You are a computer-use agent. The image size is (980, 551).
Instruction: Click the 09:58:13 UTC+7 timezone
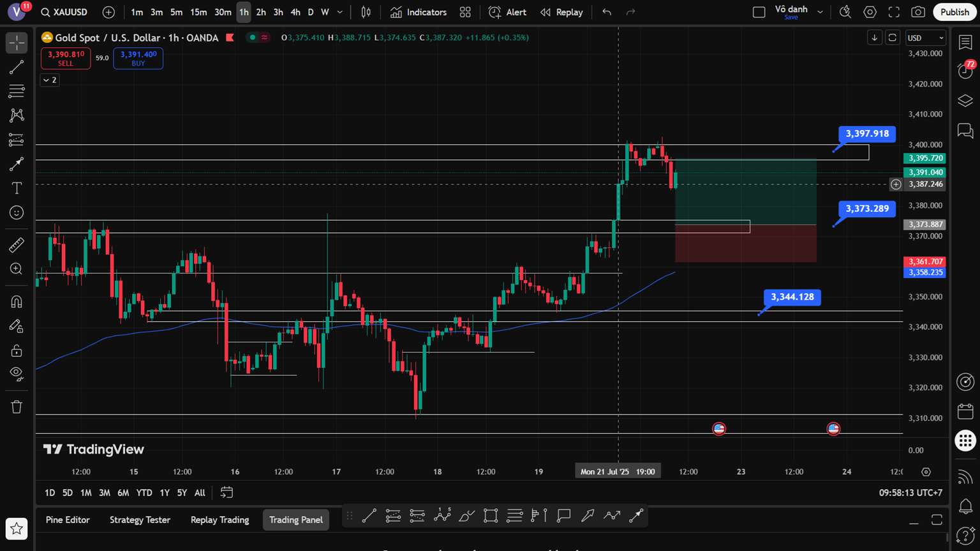point(910,492)
